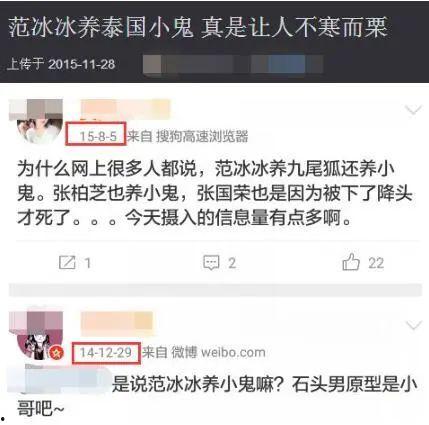Click the first poster's blurred username
Screen dimensions: 429x425
click(x=125, y=109)
